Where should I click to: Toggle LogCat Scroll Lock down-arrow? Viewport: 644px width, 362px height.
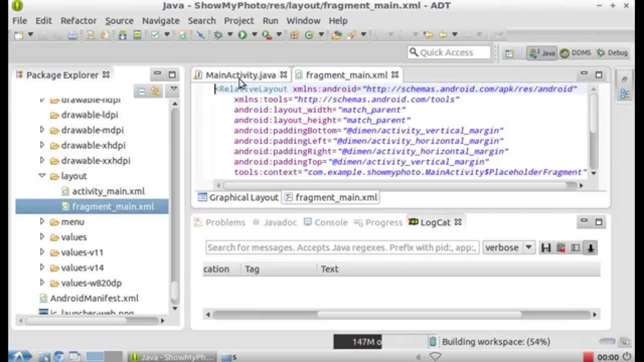(x=590, y=248)
